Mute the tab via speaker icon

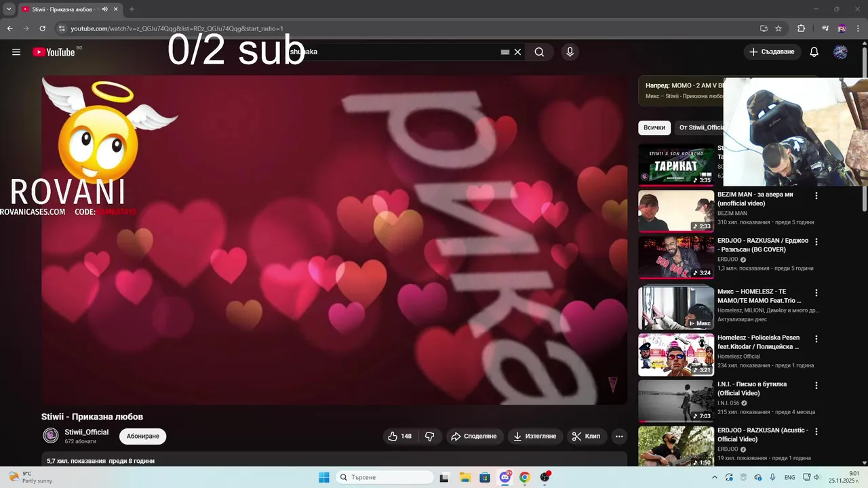[105, 9]
